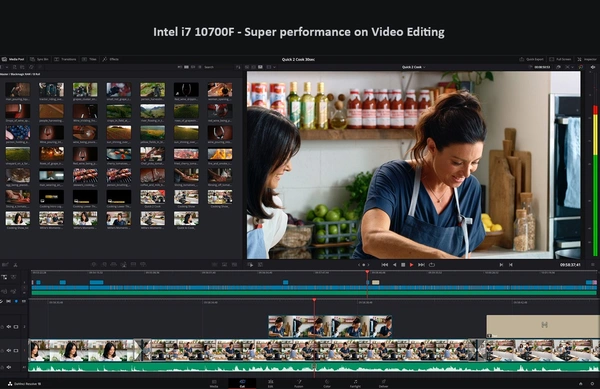Click the source overwrite edit icon
600x389 pixels.
coord(143,265)
